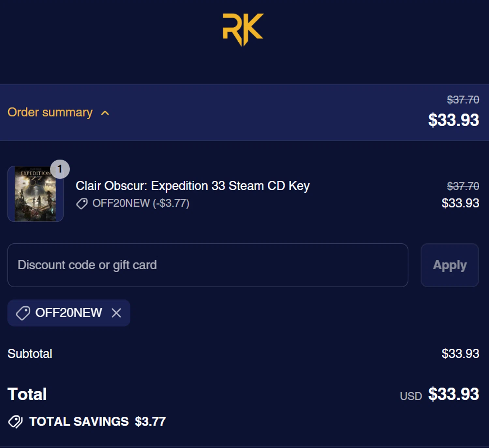This screenshot has height=448, width=489.
Task: Focus the Discount code or gift card field
Action: [208, 265]
